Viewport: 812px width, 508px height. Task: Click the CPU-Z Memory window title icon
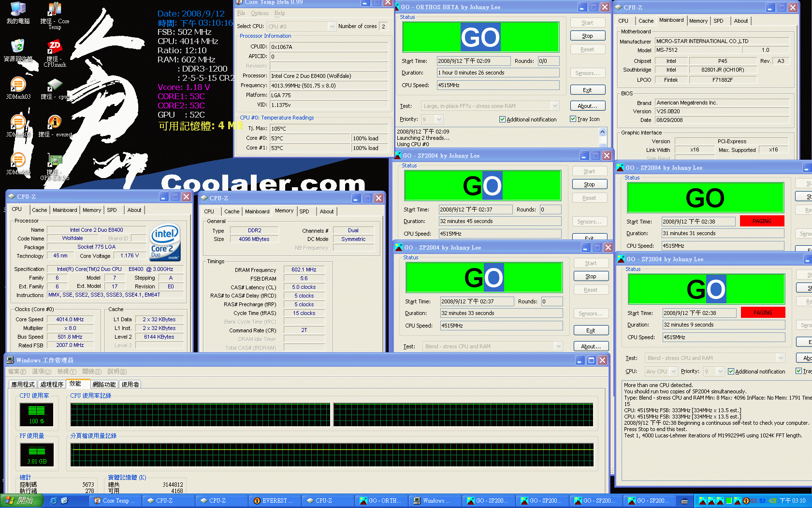pyautogui.click(x=204, y=198)
